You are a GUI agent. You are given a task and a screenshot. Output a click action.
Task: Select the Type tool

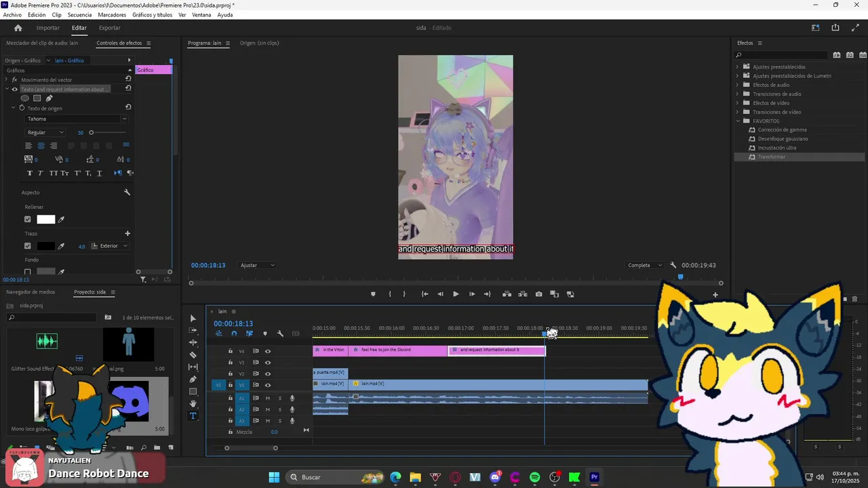click(x=193, y=416)
